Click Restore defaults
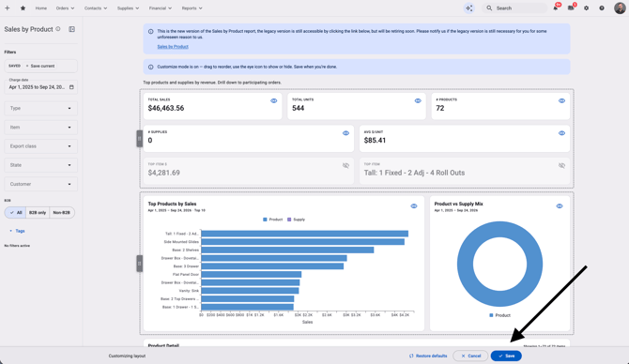 (x=428, y=356)
